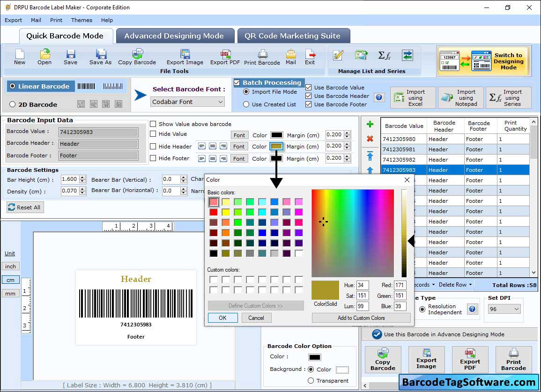Delete row with the red X icon
541x392 pixels.
[x=370, y=139]
